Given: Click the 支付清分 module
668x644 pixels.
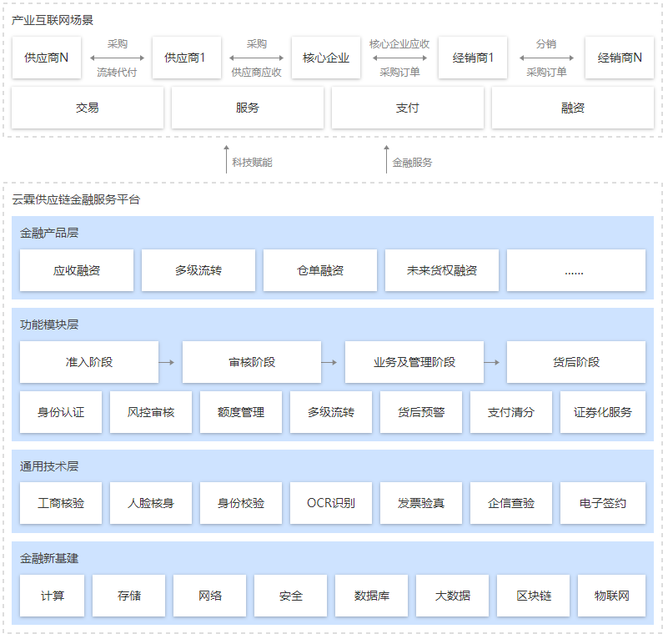Looking at the screenshot, I should tap(511, 412).
